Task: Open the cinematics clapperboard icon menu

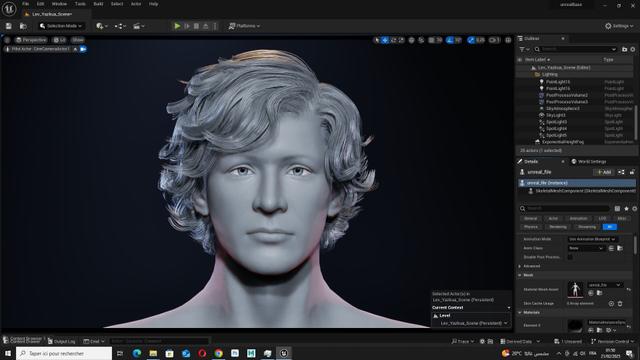Action: click(139, 26)
